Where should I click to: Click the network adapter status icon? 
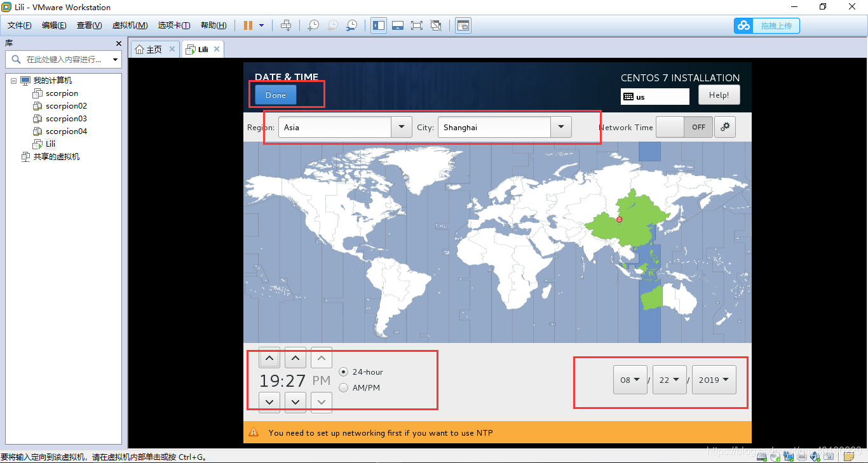click(x=789, y=456)
